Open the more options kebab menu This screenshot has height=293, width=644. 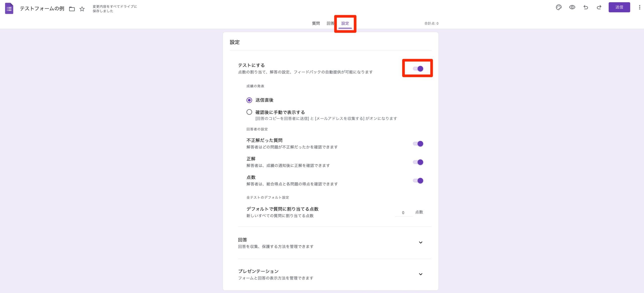tap(640, 8)
